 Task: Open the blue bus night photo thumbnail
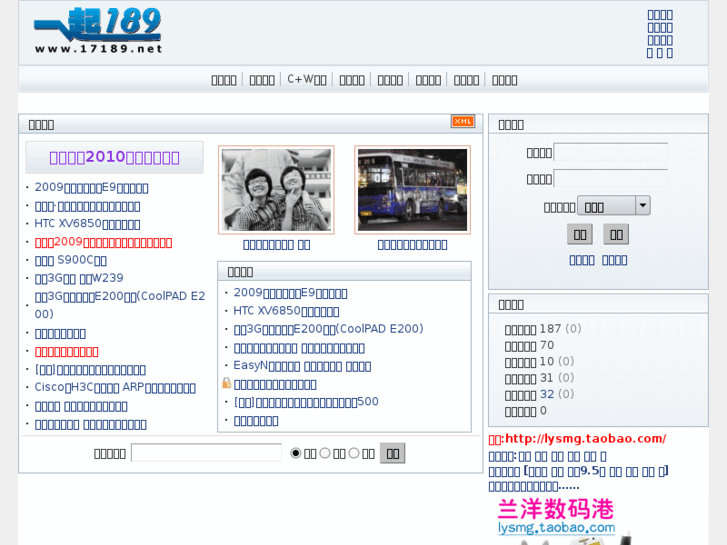click(x=413, y=190)
